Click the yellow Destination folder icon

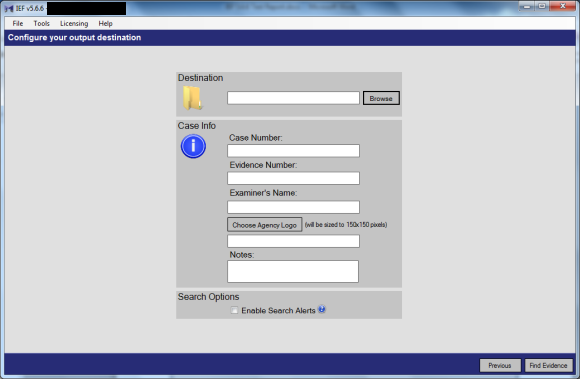point(192,98)
